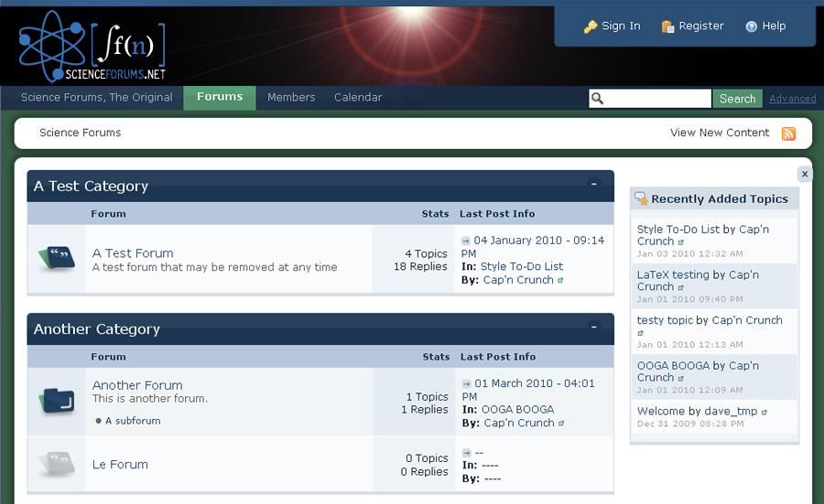Click the Recently Added Topics header icon

click(641, 198)
